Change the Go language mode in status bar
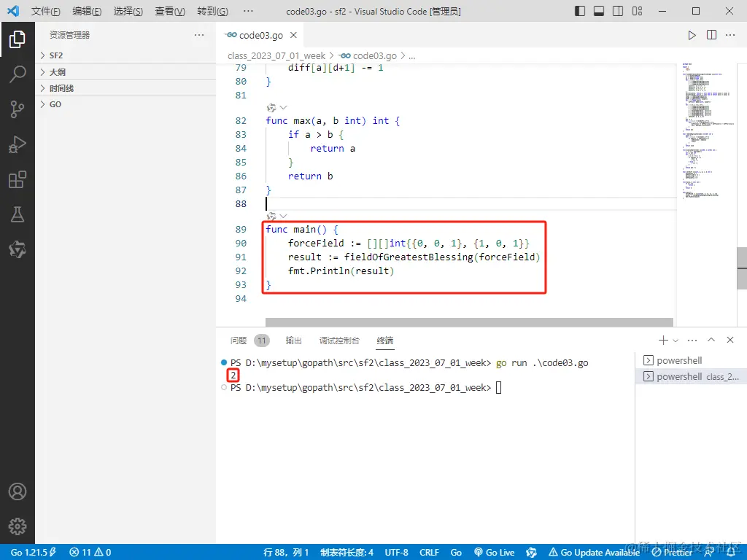The width and height of the screenshot is (747, 560). [456, 553]
